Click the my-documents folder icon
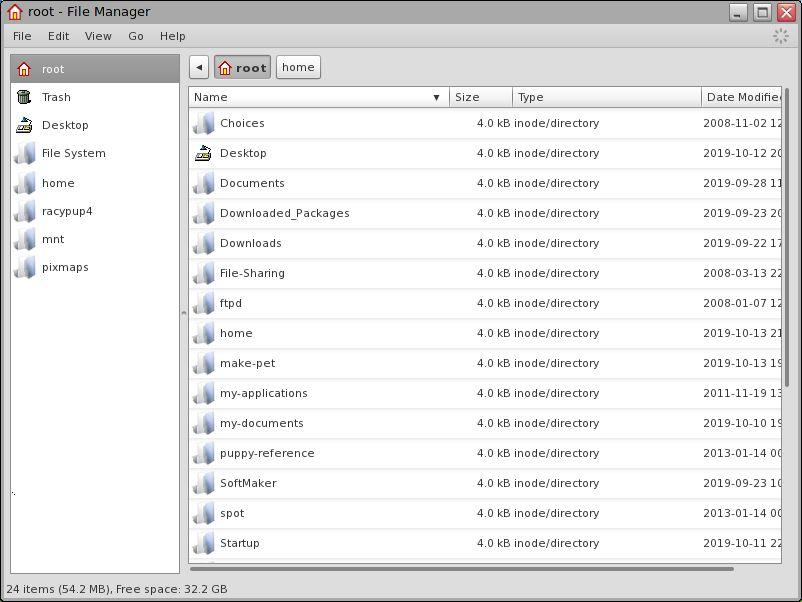 tap(204, 423)
